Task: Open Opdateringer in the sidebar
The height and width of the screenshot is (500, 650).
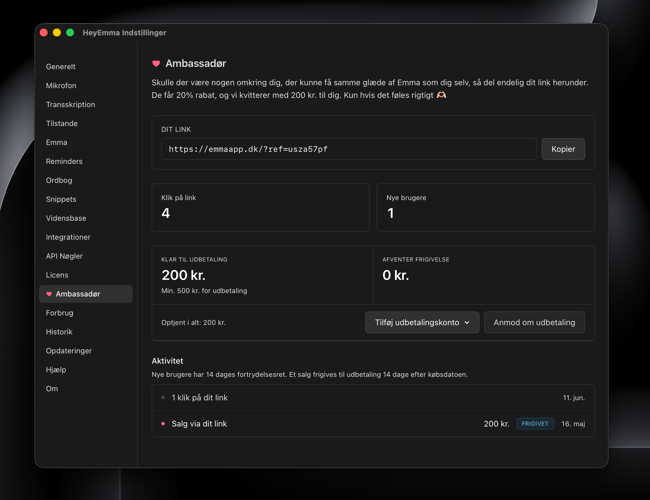Action: (x=69, y=351)
